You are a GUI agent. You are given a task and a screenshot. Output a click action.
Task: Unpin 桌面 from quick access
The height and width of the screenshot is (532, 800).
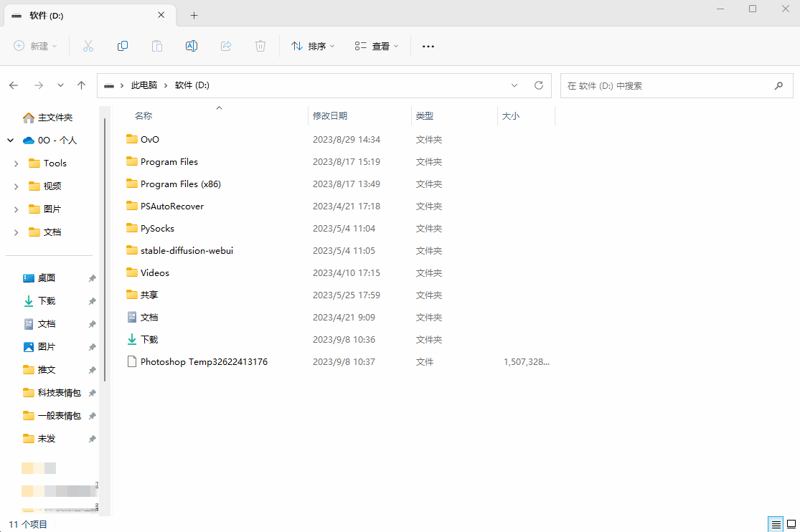[92, 278]
